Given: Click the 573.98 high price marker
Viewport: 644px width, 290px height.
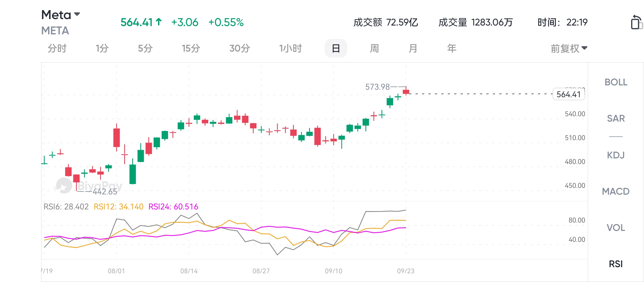Looking at the screenshot, I should pos(377,87).
